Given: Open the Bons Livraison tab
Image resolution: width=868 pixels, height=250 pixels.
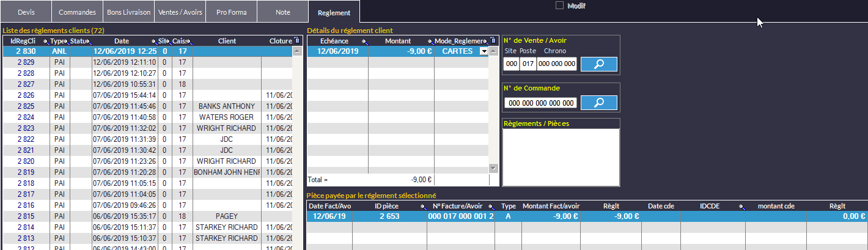Looking at the screenshot, I should (x=128, y=12).
